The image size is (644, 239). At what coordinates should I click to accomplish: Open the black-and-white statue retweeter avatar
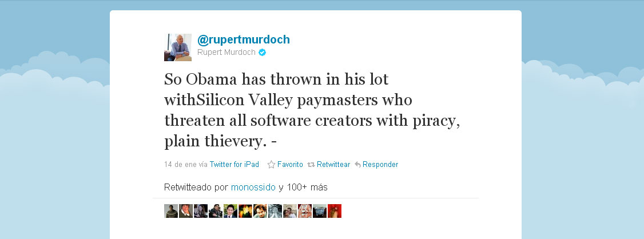(275, 211)
